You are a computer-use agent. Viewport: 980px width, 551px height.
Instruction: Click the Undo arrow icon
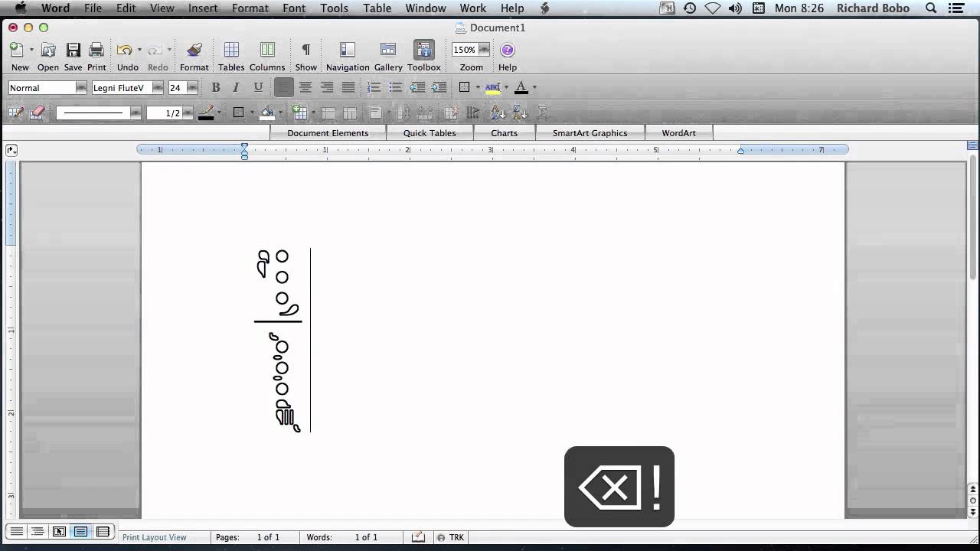(x=124, y=50)
